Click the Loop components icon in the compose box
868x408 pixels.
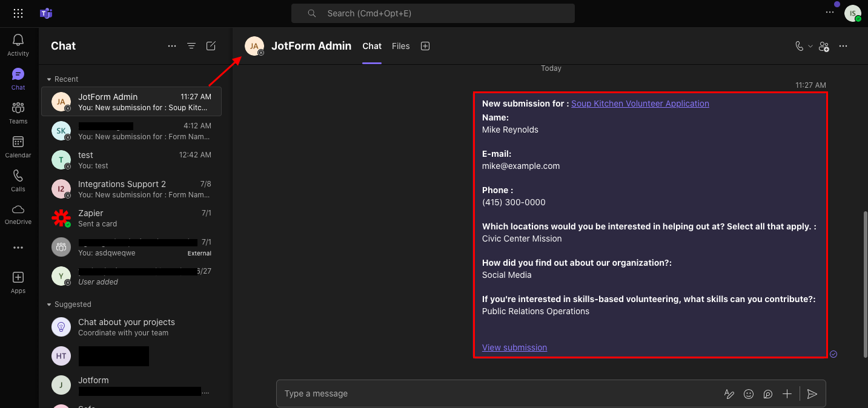click(x=768, y=394)
